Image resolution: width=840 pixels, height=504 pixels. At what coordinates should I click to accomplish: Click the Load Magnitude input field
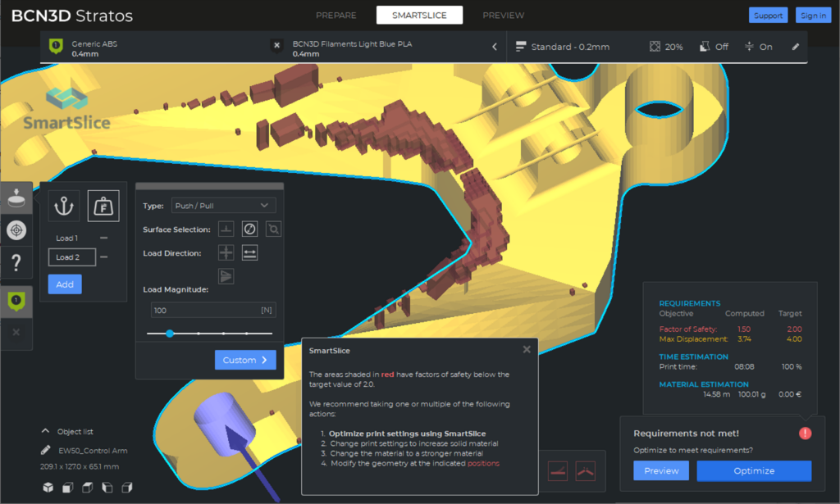point(213,311)
